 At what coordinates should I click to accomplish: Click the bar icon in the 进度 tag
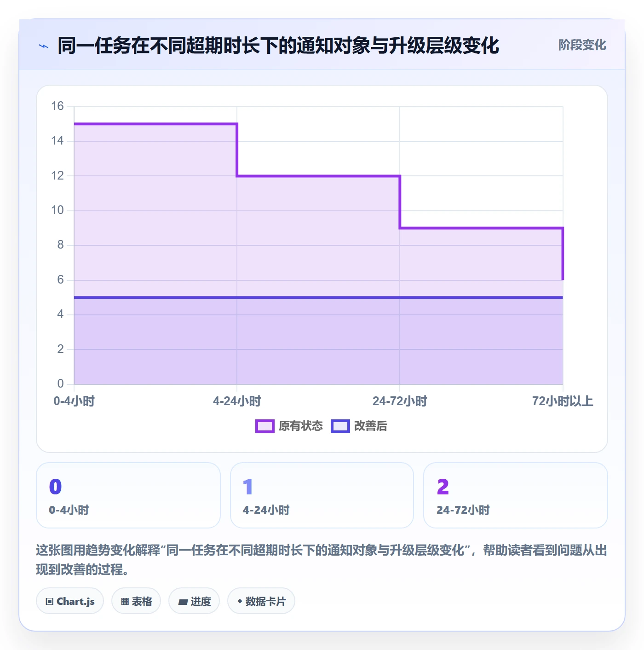coord(183,602)
